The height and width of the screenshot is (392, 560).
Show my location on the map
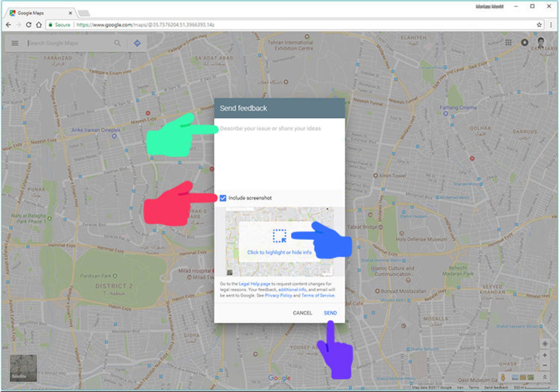pyautogui.click(x=545, y=344)
